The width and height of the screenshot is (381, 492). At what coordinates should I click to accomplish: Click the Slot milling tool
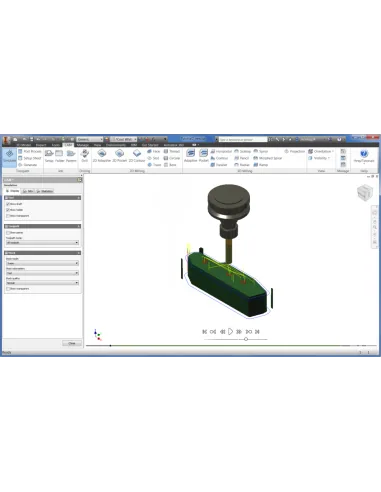(x=153, y=158)
